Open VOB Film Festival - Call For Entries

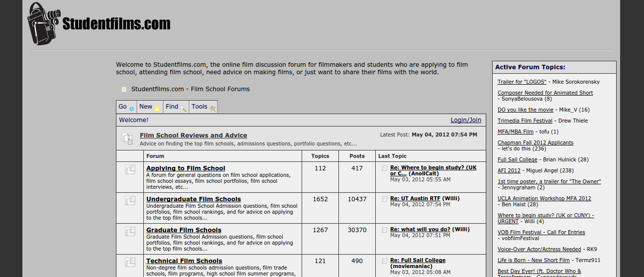click(541, 232)
